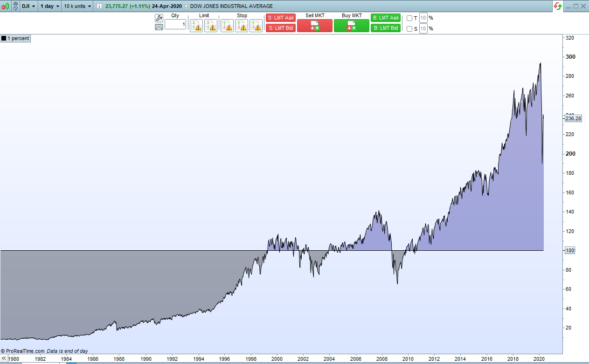Click the S: LMT Ask button
The height and width of the screenshot is (364, 589).
[x=281, y=18]
